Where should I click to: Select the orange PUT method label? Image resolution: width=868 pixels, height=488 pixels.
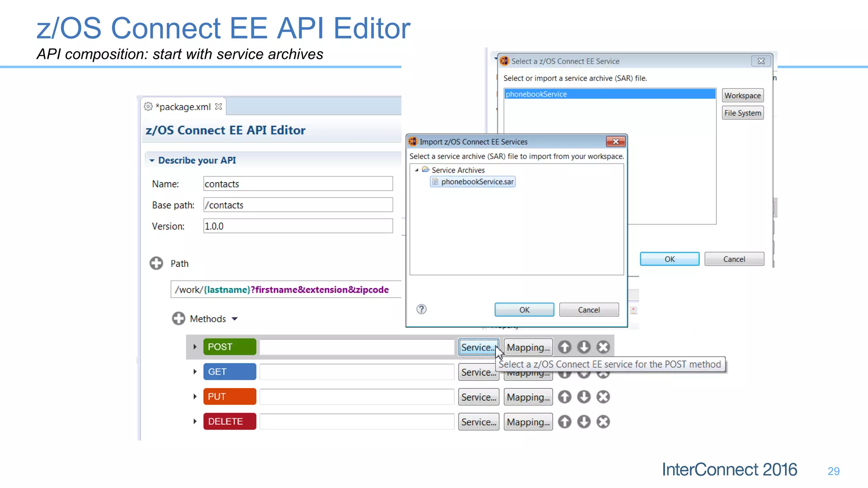230,397
